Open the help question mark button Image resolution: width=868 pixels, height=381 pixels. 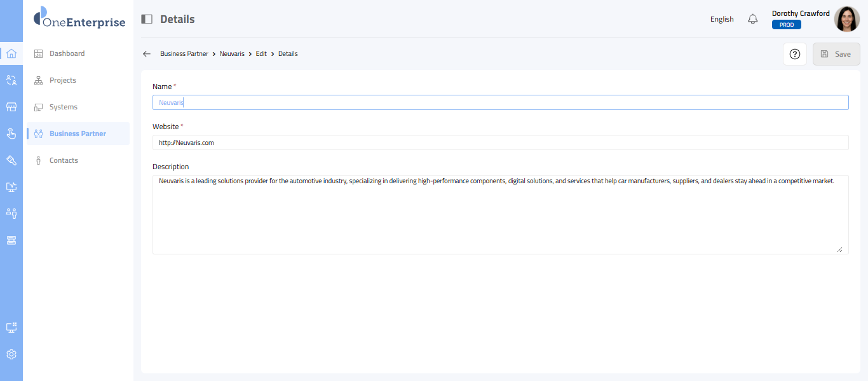coord(794,54)
